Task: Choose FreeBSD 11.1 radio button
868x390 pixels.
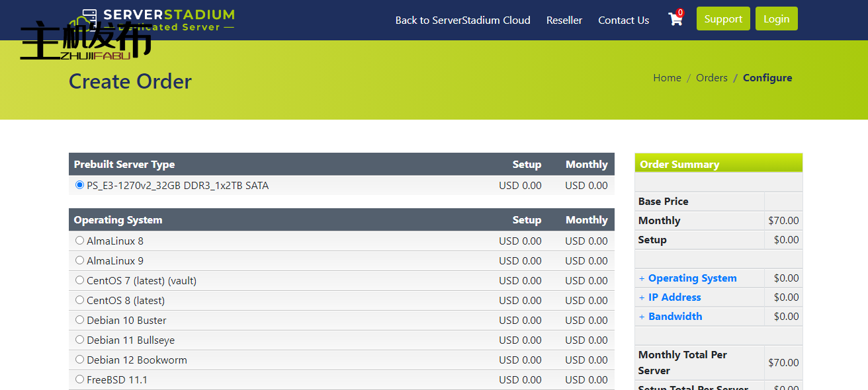Action: [80, 379]
